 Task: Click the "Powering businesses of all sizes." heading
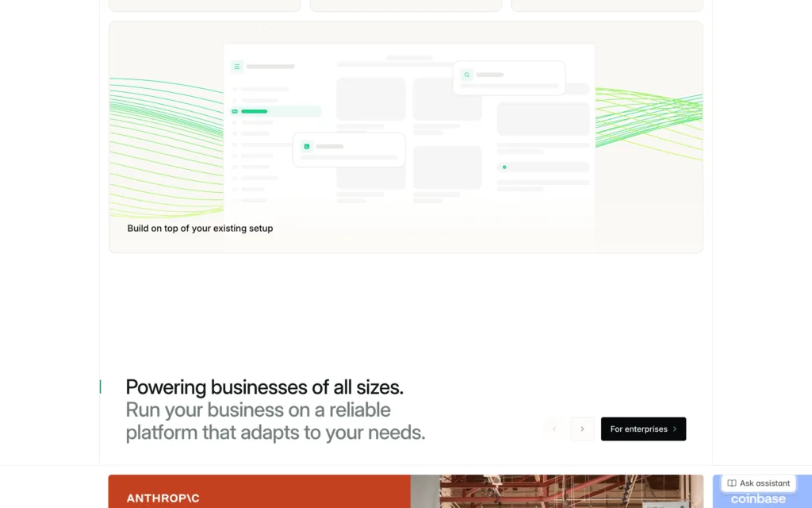[x=264, y=387]
